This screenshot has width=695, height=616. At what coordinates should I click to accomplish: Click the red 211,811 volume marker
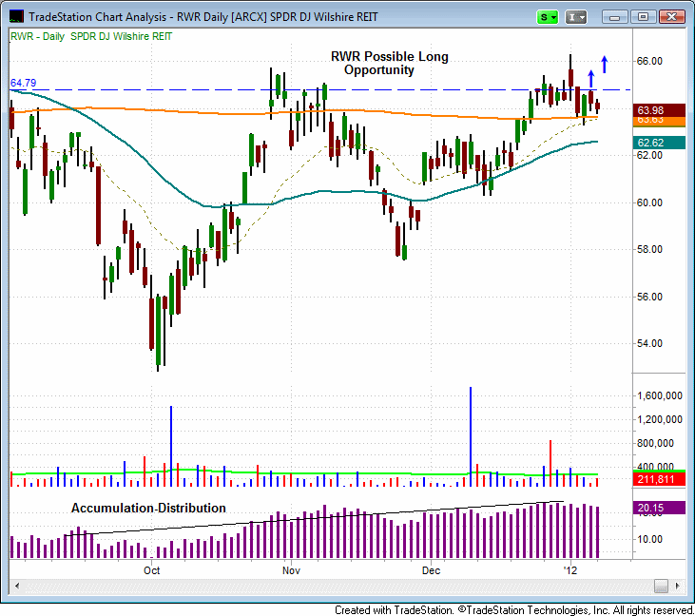click(659, 479)
